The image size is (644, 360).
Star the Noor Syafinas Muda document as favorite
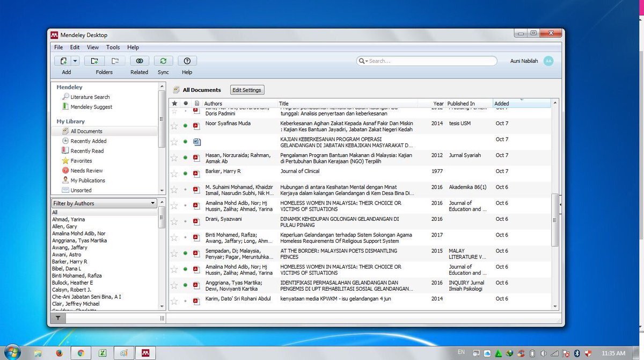click(174, 126)
